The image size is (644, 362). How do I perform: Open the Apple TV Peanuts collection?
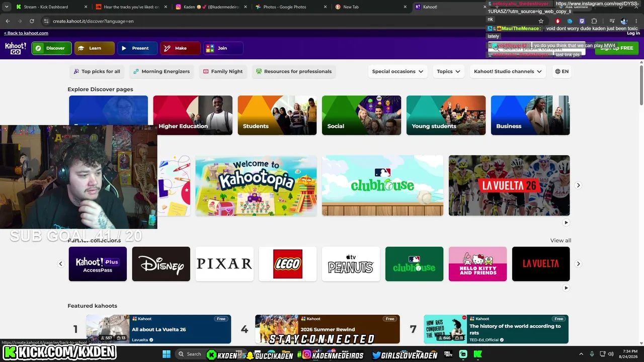point(351,264)
